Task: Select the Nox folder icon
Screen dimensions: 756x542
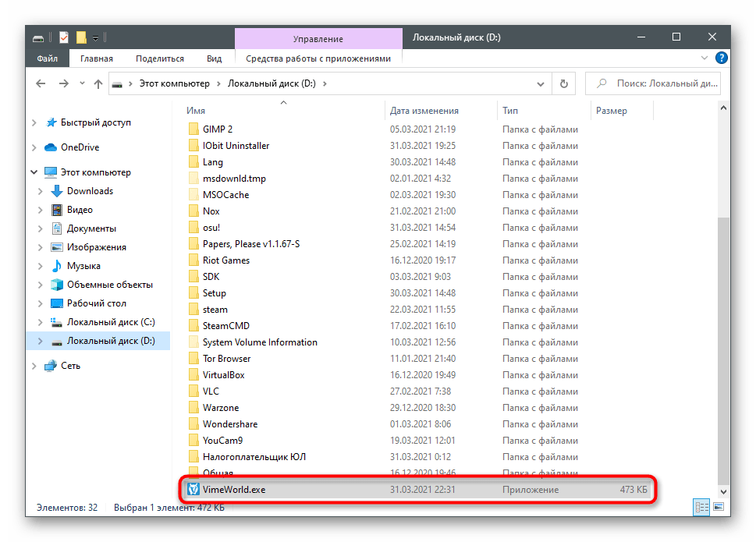Action: click(193, 211)
